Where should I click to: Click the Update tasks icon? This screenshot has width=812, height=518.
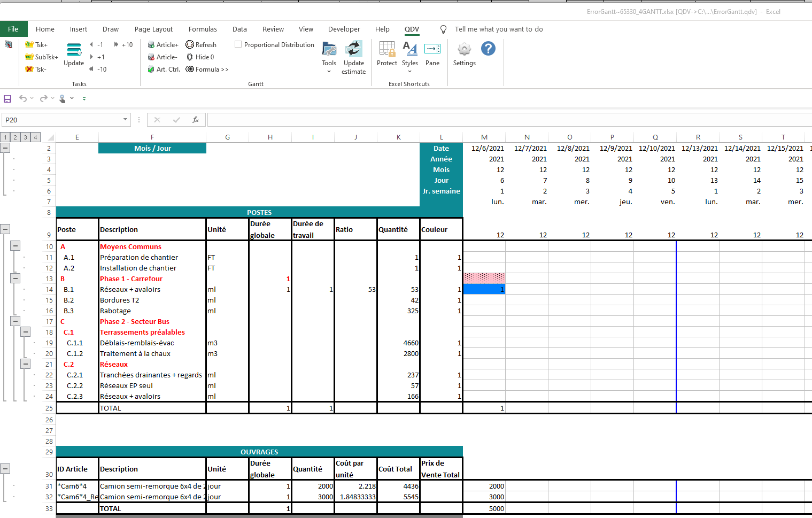(74, 51)
